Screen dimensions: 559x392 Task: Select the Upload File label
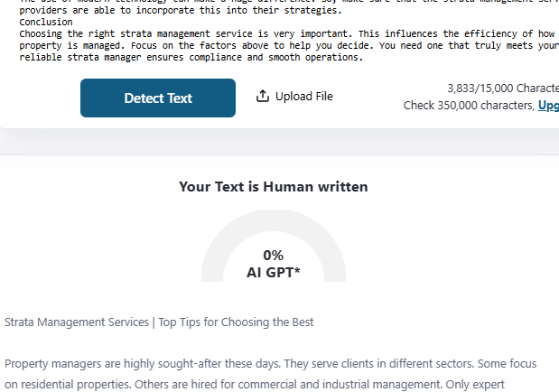pos(303,97)
